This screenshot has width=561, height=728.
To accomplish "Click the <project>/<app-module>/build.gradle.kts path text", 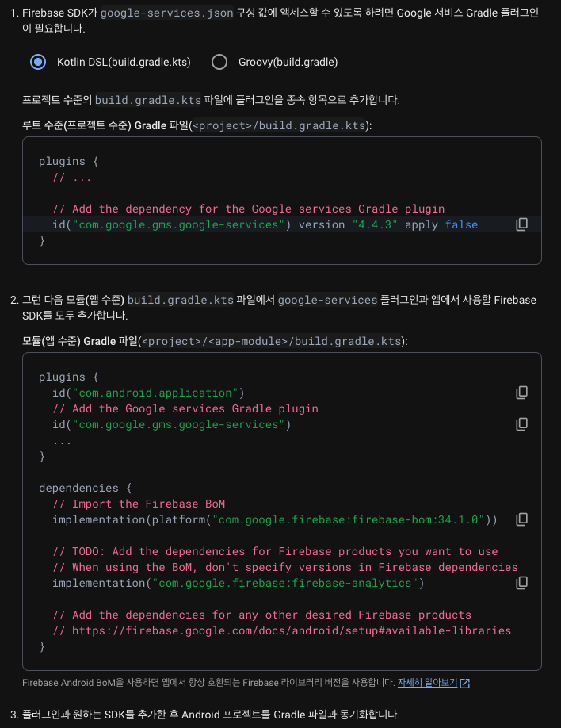I will point(272,341).
